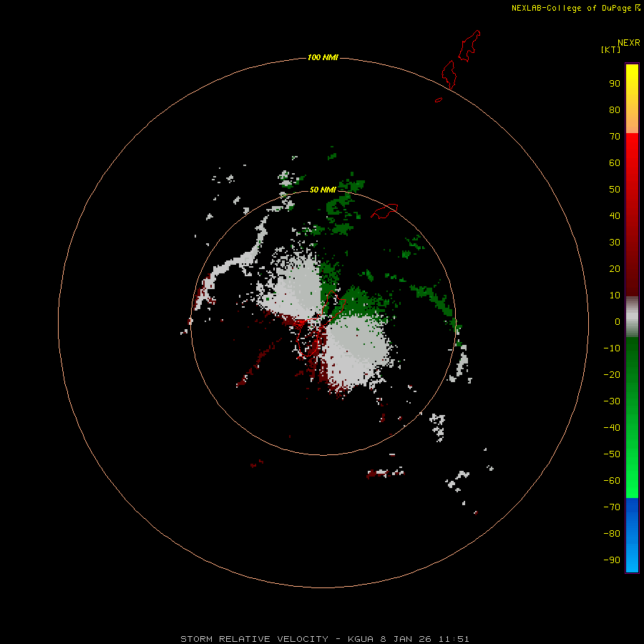The height and width of the screenshot is (644, 644).
Task: Click the 100 NMI range ring label
Action: 323,57
